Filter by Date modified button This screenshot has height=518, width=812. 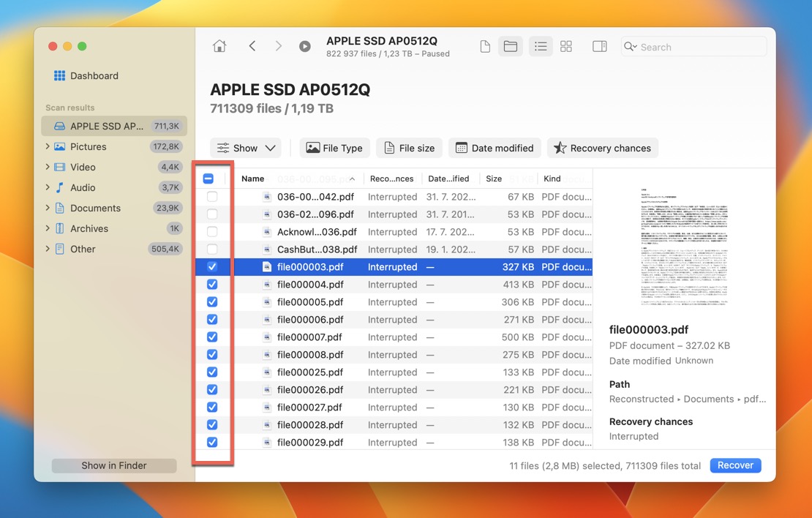pos(495,148)
